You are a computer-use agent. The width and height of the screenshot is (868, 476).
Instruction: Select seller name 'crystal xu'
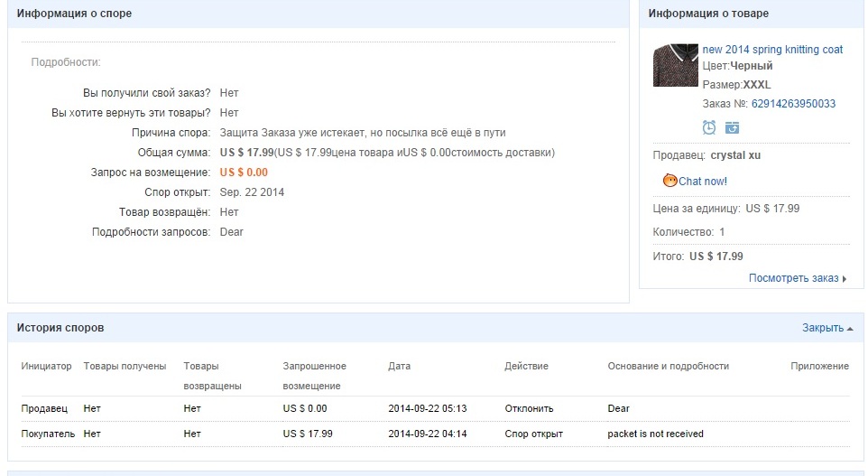[735, 155]
